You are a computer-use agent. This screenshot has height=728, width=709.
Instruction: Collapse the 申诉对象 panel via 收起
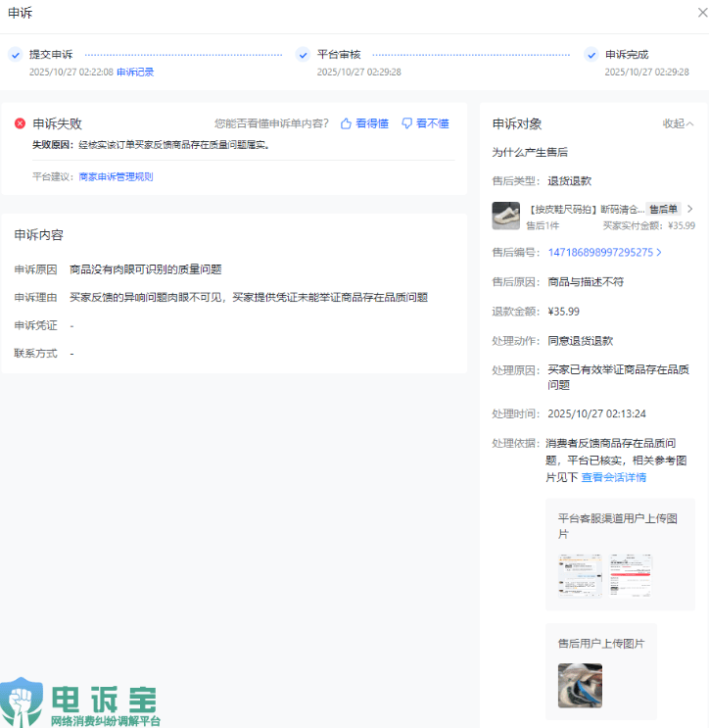(678, 123)
